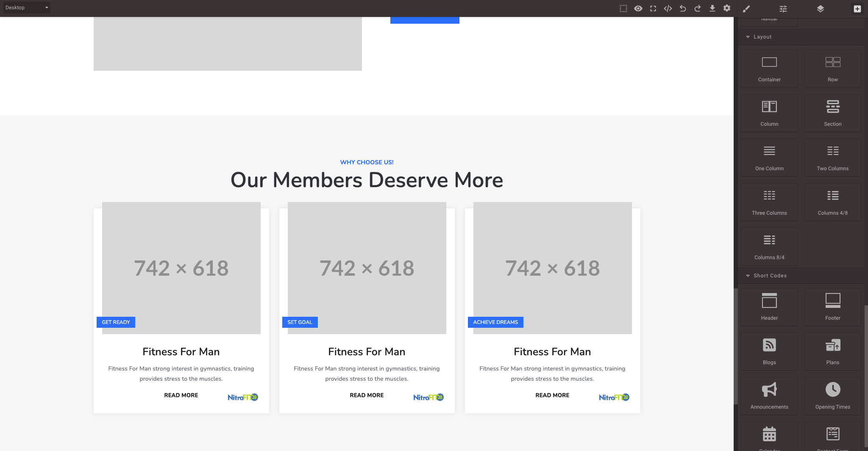Select the Columns 4/8 block

pos(833,202)
